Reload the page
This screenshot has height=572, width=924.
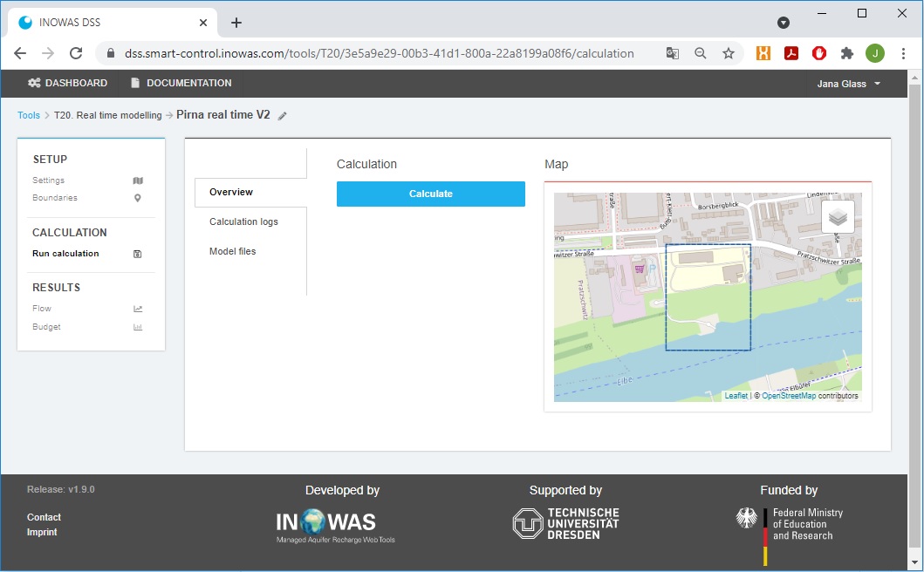pos(76,53)
